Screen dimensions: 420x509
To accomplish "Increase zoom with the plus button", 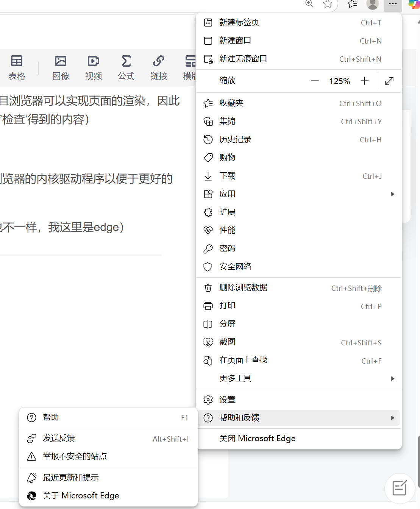I will 364,81.
